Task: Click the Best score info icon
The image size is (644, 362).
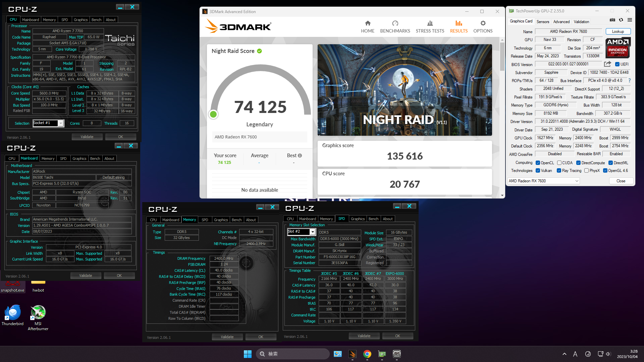Action: [300, 156]
